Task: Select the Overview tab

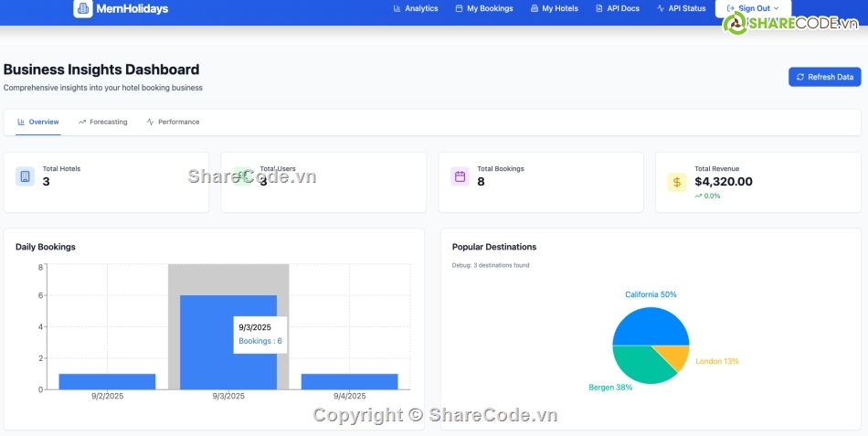Action: pos(38,122)
